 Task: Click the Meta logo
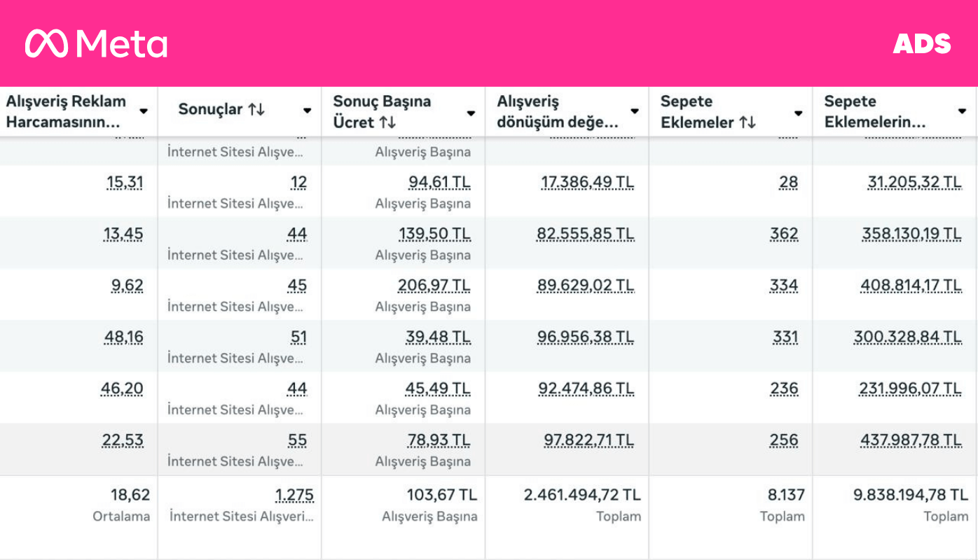(96, 43)
